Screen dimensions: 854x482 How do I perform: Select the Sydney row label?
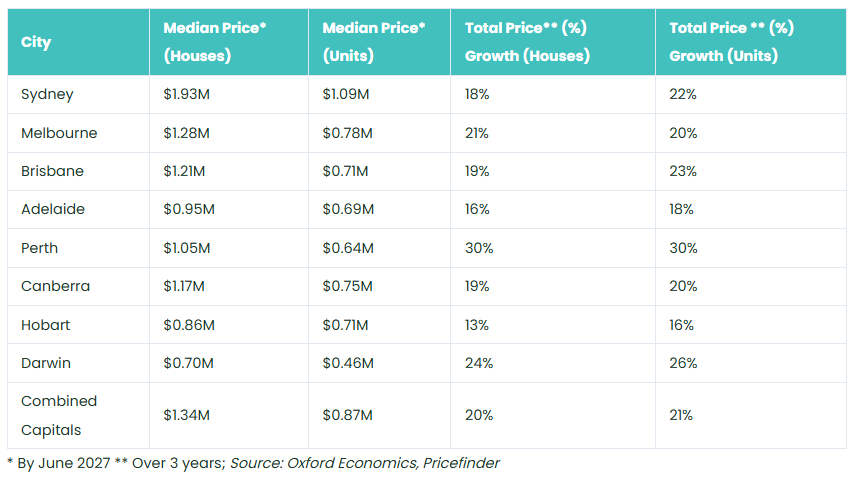[x=47, y=95]
